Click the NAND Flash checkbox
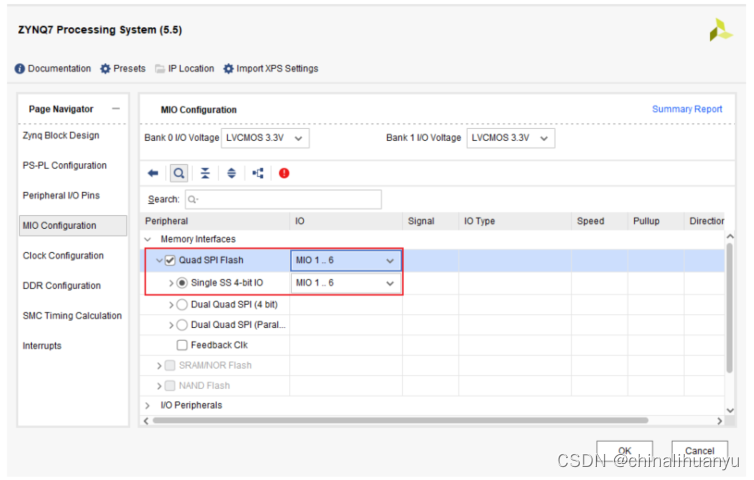Screen dimensions: 754x480 (x=170, y=386)
